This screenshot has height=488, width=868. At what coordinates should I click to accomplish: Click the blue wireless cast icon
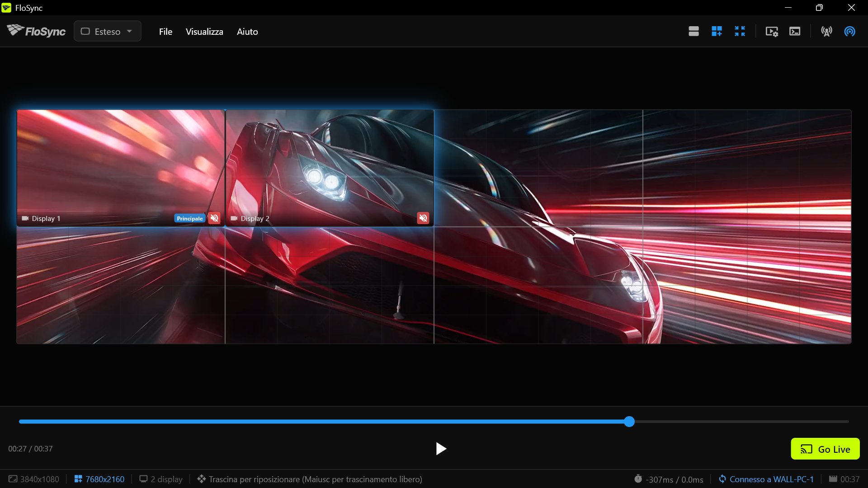point(849,31)
